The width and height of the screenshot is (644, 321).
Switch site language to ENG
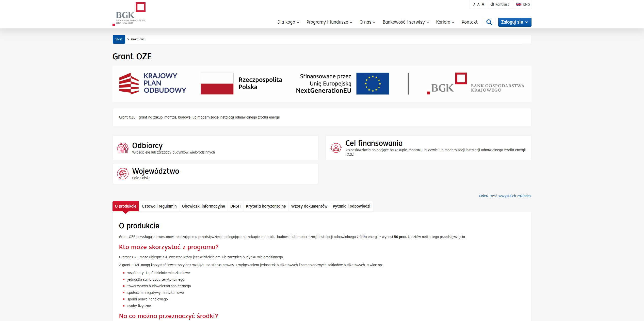coord(526,4)
